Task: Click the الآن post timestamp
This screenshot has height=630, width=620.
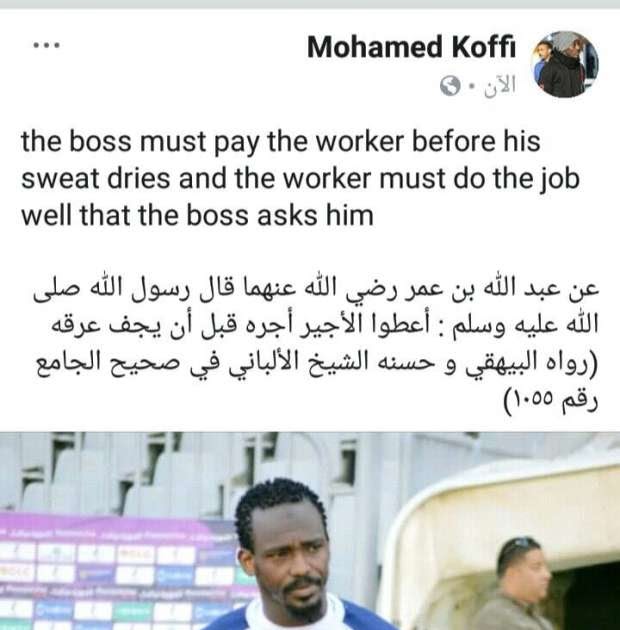Action: coord(500,85)
